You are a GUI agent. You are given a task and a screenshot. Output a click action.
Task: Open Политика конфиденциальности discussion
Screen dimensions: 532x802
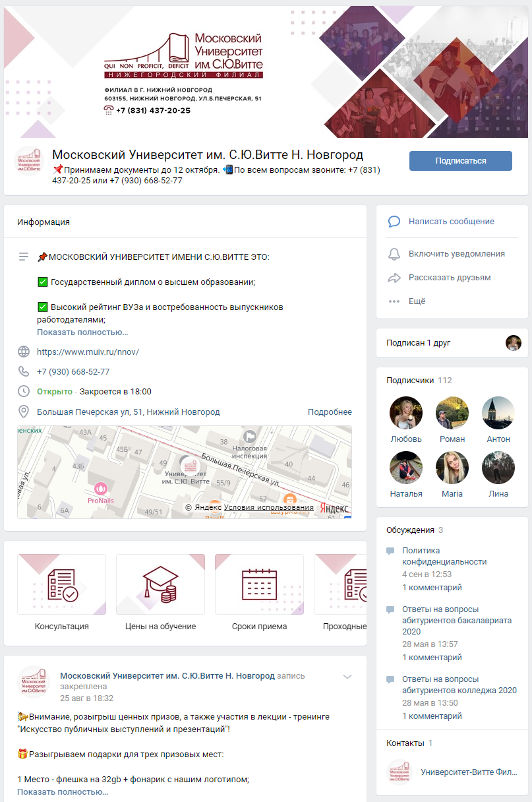pyautogui.click(x=444, y=556)
